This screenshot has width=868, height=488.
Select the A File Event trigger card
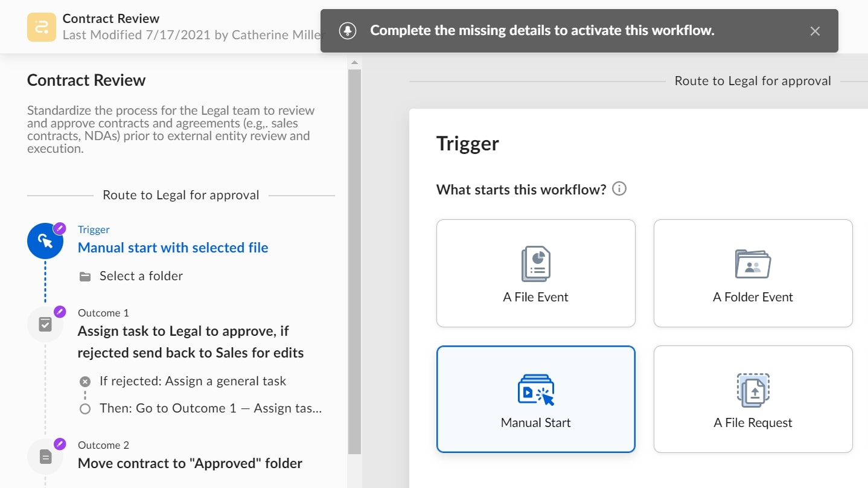click(x=536, y=273)
